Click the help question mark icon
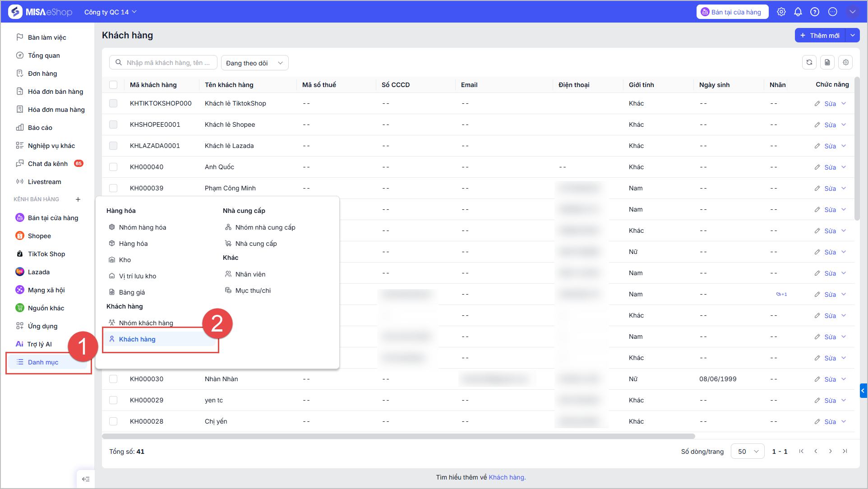Viewport: 868px width, 489px height. [x=815, y=12]
